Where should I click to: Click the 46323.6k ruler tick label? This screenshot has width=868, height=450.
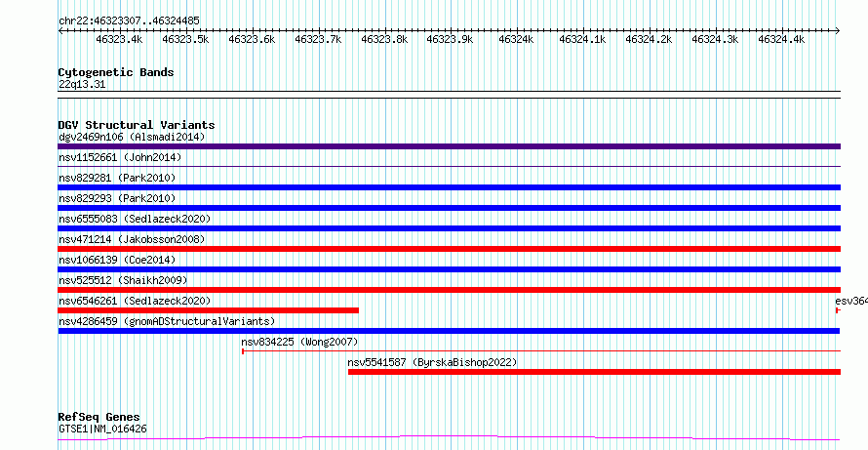(x=252, y=39)
